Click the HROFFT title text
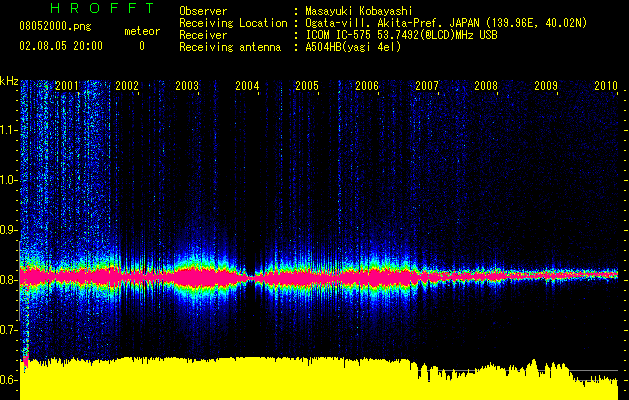629x400 pixels. [103, 8]
